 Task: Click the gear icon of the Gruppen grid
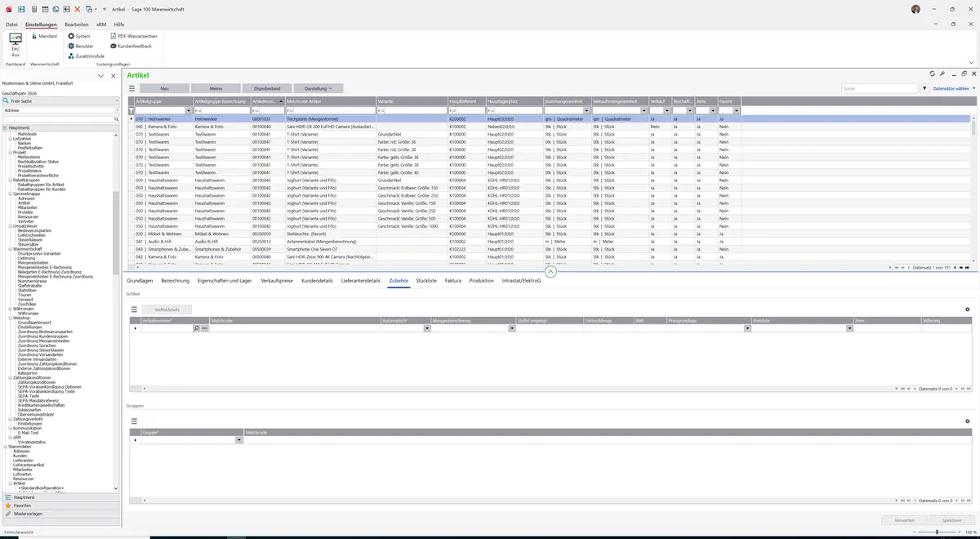click(968, 421)
